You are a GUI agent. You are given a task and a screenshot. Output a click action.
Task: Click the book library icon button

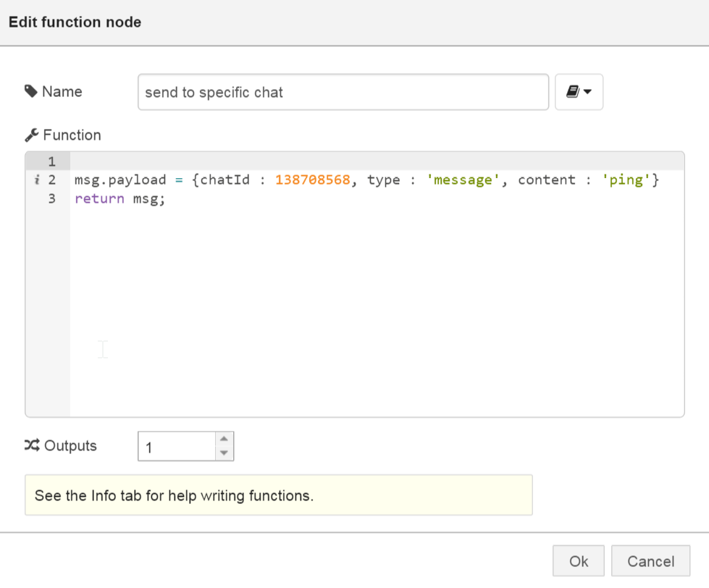pyautogui.click(x=572, y=92)
